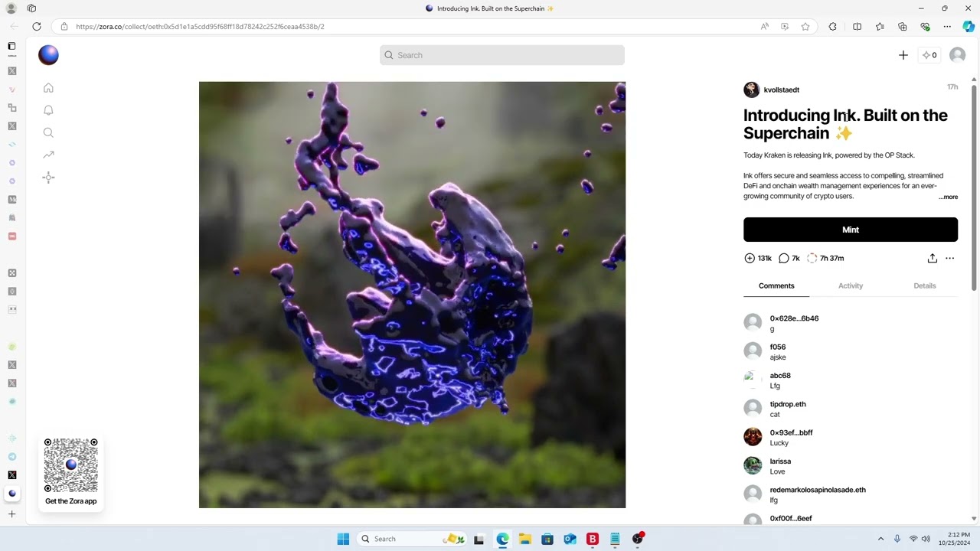Open tipdrop.eth profile
This screenshot has height=551, width=980.
pos(788,404)
